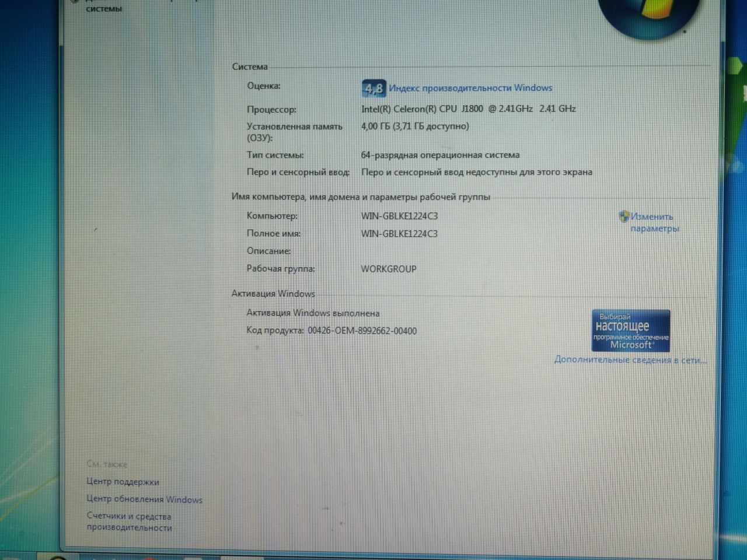The image size is (747, 560).
Task: Click the См. также heading
Action: [x=107, y=464]
